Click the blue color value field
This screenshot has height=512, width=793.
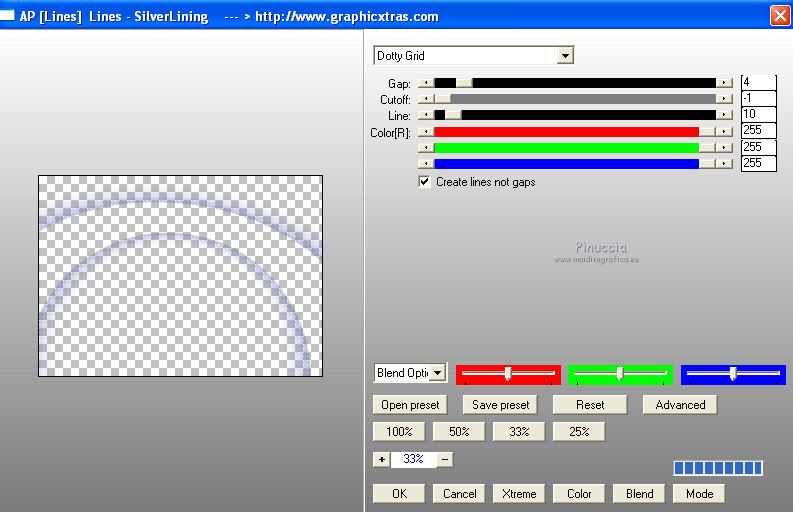(x=759, y=163)
